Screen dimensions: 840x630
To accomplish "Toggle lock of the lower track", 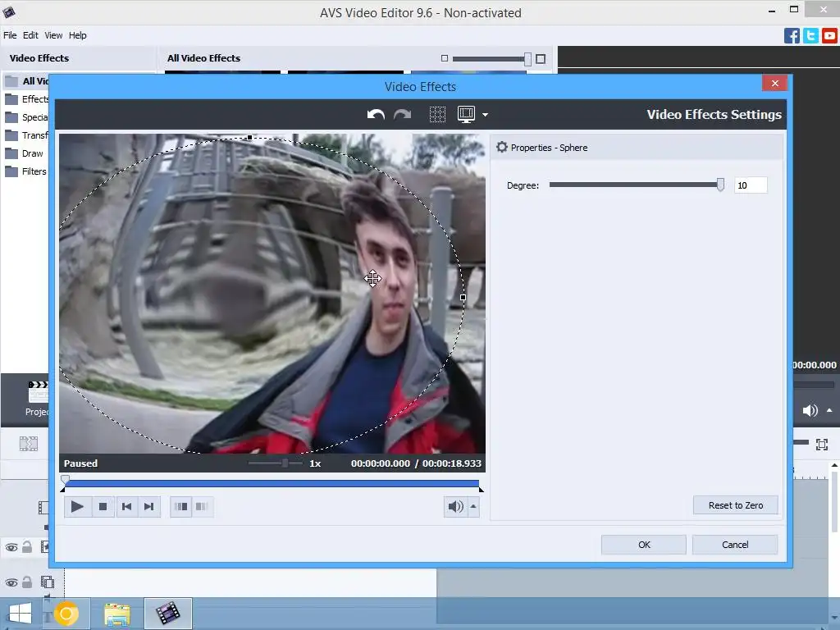I will [x=27, y=582].
